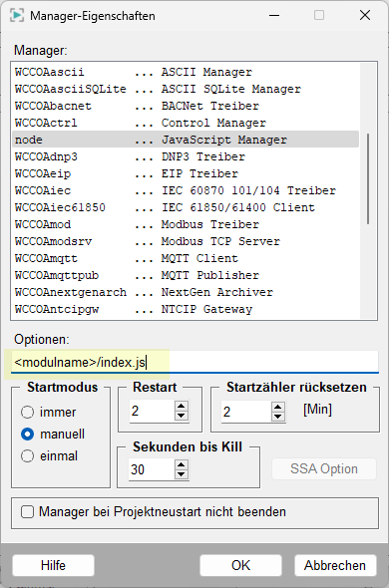Decrease Startzähler rücksetzen minutes with down arrow
The height and width of the screenshot is (588, 389).
coord(278,417)
